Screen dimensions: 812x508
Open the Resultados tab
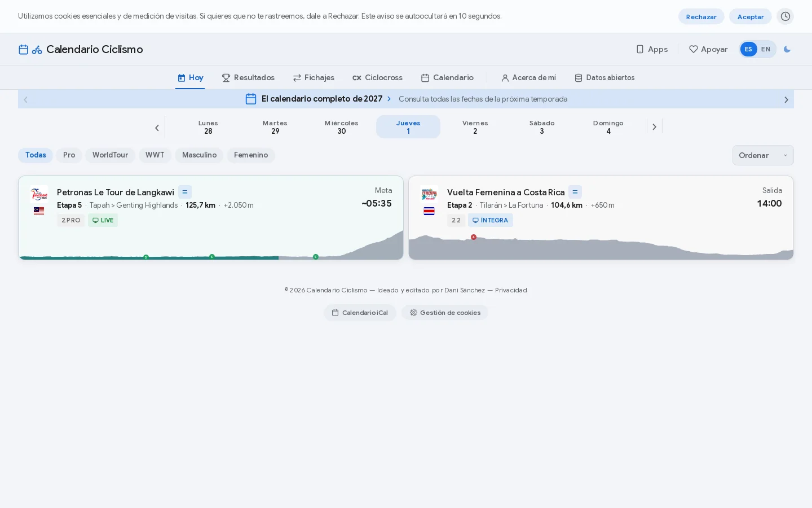(248, 77)
